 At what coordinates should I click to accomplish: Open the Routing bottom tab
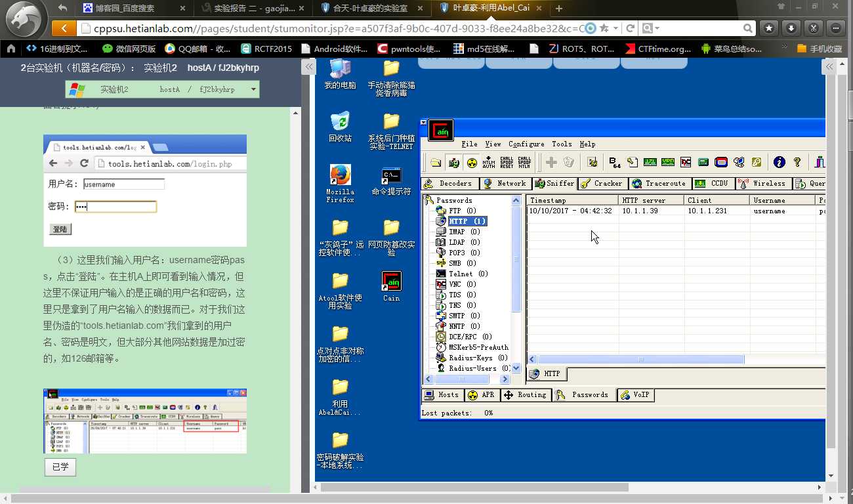[525, 395]
